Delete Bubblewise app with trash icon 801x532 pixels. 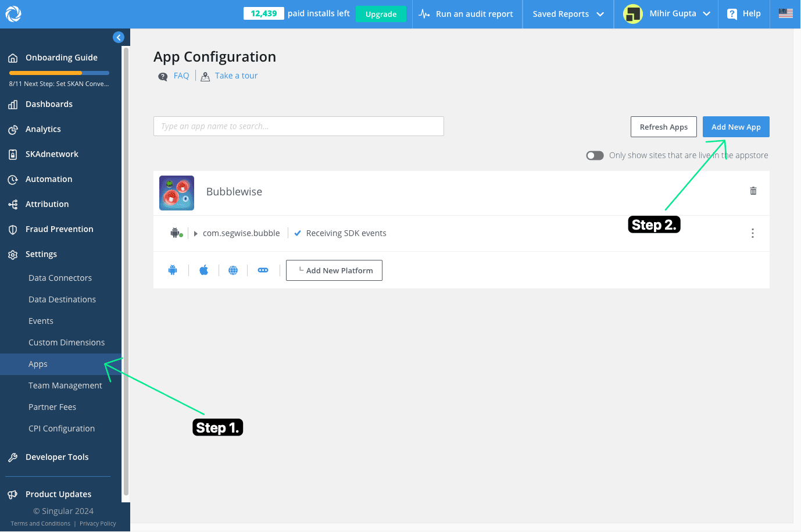[753, 191]
